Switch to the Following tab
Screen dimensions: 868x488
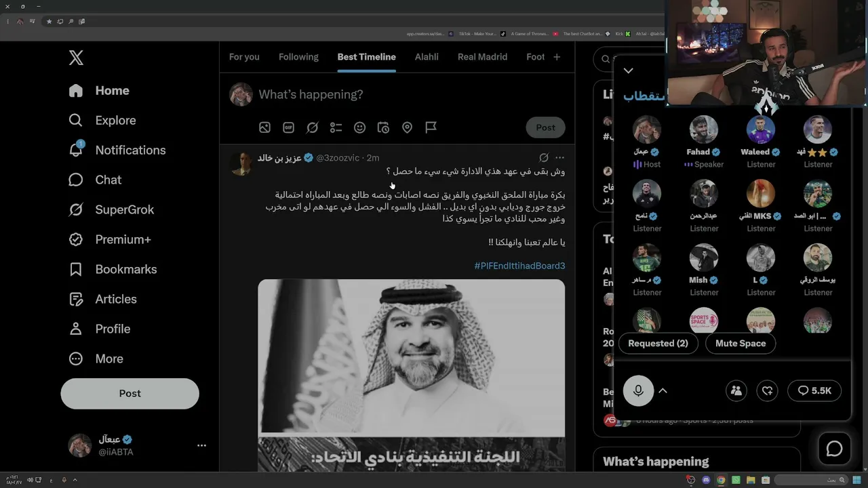[298, 57]
